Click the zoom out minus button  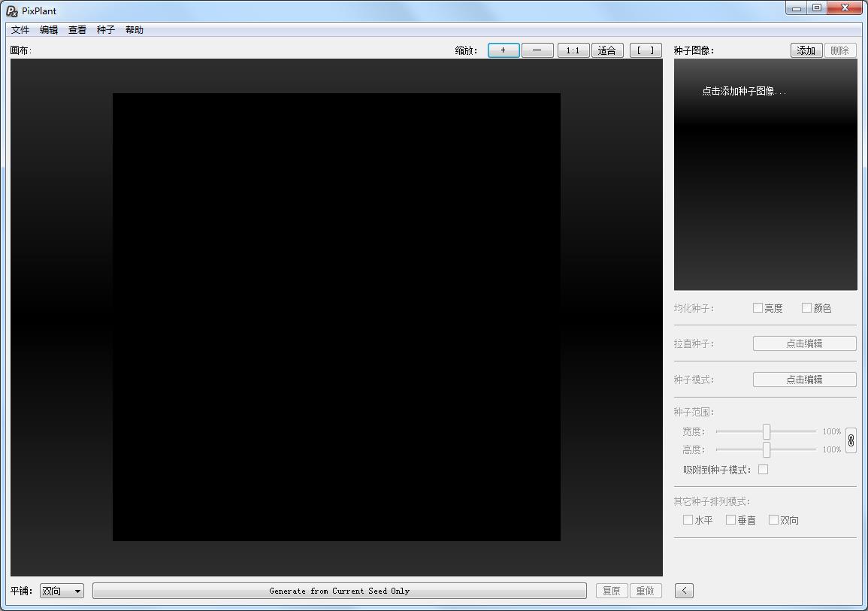pos(537,50)
